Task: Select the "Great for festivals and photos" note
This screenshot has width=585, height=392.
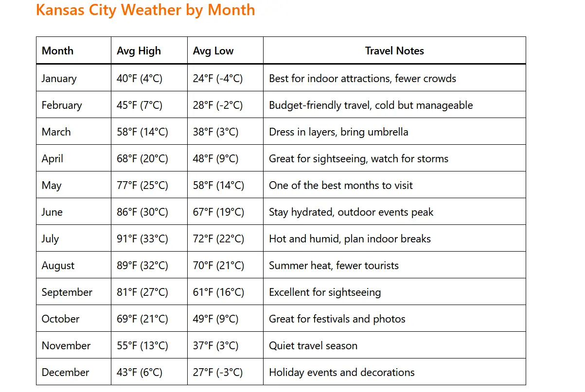Action: click(337, 319)
